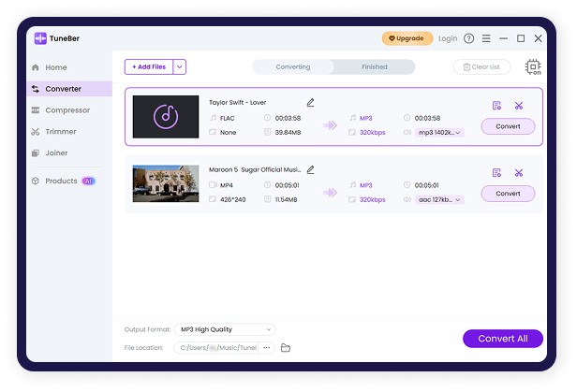Viewport: 577px width, 392px height.
Task: Click the Convert All button
Action: [503, 339]
